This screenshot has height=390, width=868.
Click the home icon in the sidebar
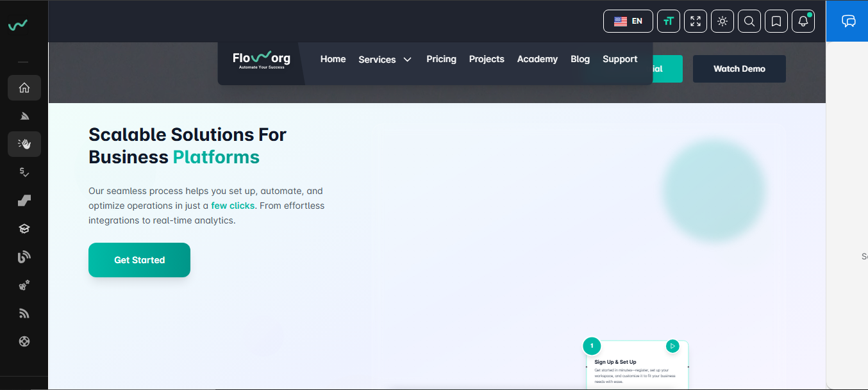pyautogui.click(x=24, y=88)
